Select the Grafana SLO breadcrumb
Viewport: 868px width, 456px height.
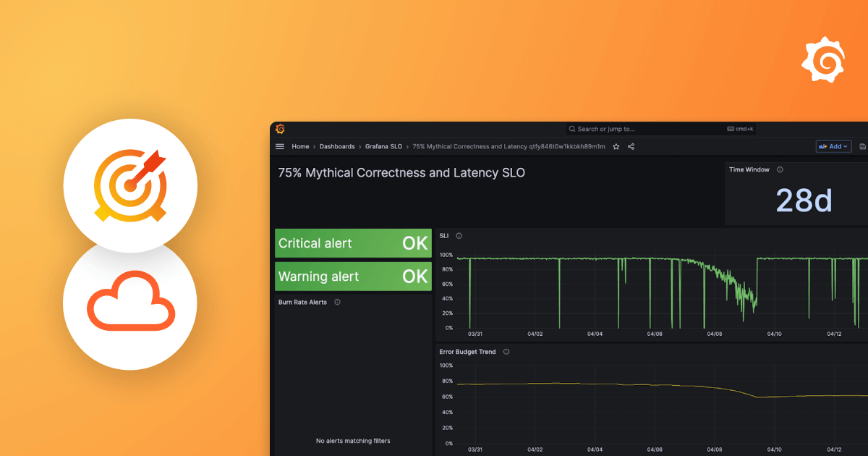coord(383,146)
